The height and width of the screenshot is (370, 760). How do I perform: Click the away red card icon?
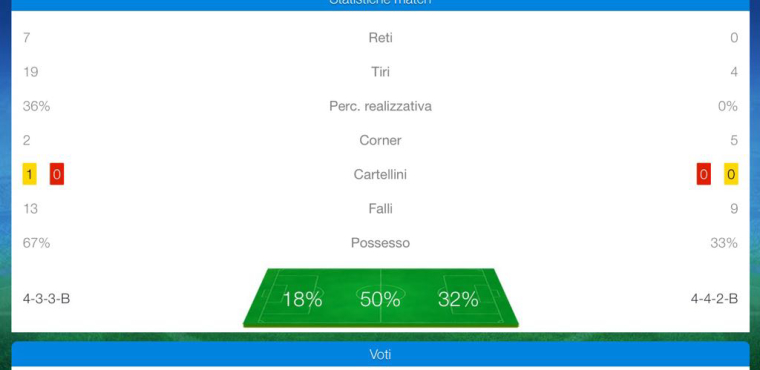point(704,175)
